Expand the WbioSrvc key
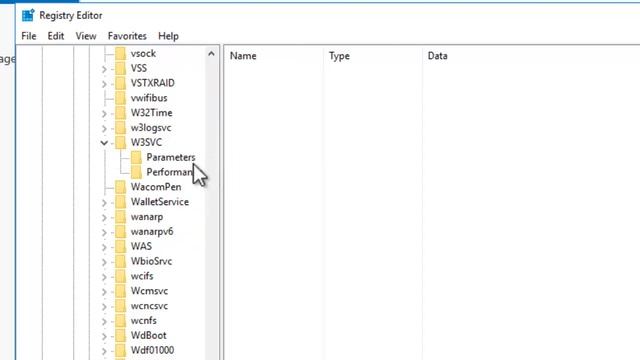This screenshot has width=640, height=360. click(x=104, y=262)
